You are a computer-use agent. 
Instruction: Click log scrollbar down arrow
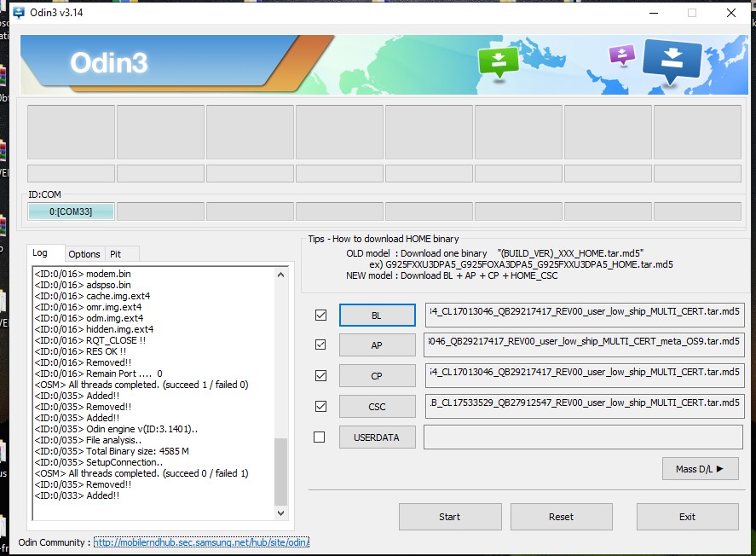pyautogui.click(x=280, y=513)
